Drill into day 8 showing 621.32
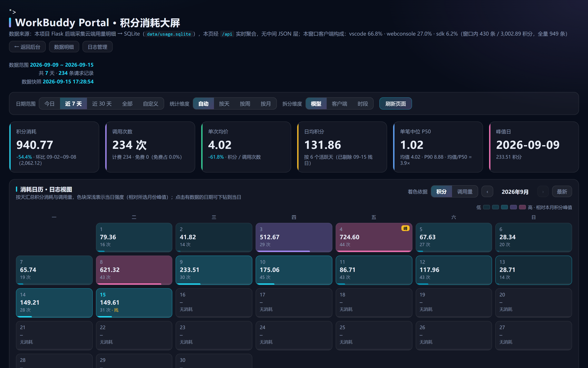 (134, 270)
